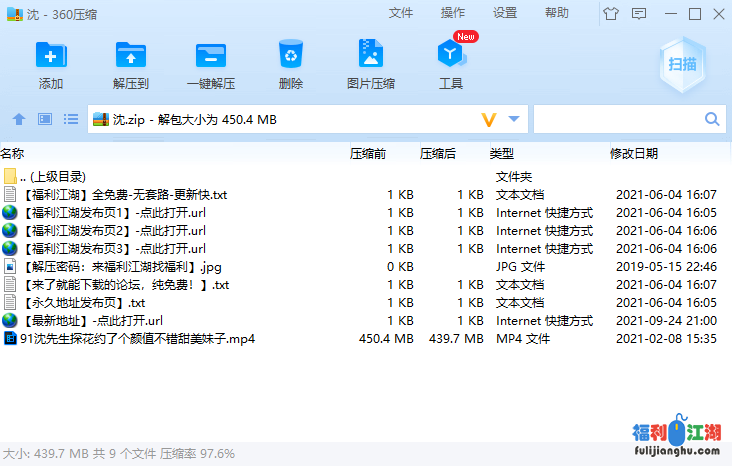Click inside the search input field
Image resolution: width=732 pixels, height=466 pixels.
click(617, 119)
